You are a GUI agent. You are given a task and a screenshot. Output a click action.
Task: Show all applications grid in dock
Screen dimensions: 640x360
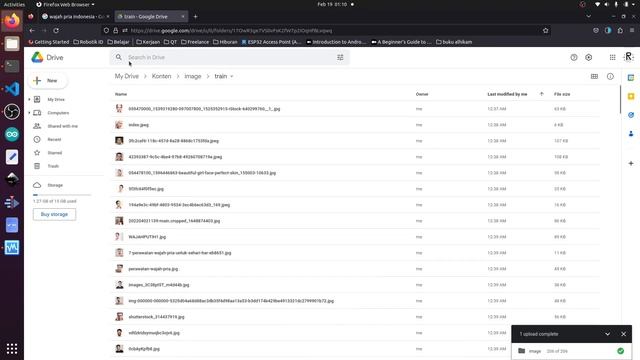click(12, 349)
